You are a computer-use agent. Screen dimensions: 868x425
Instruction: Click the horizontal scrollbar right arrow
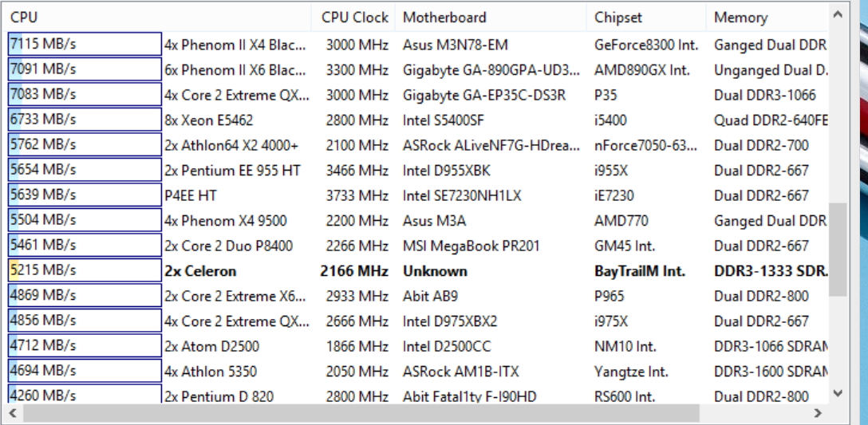[x=818, y=413]
